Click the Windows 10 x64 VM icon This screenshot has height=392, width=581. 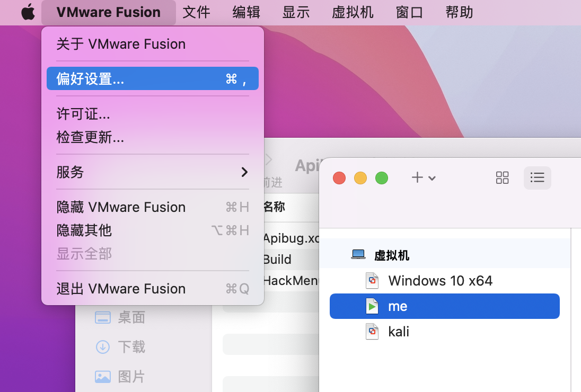[373, 280]
